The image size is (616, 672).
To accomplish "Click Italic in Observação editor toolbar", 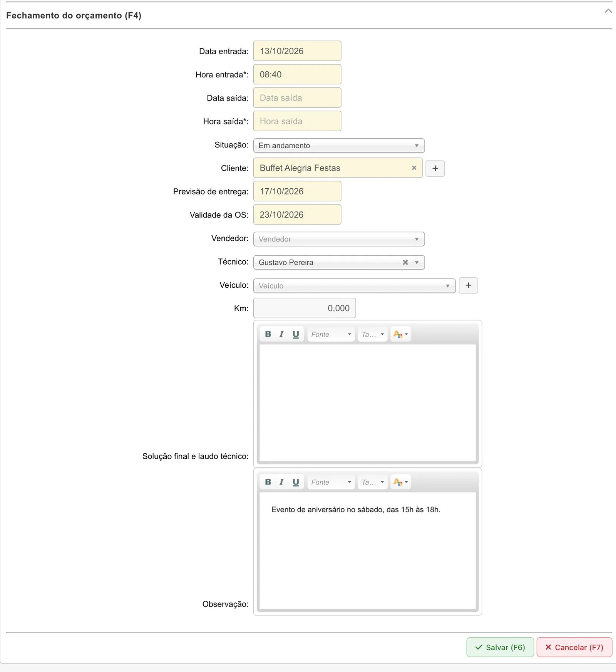I will click(x=281, y=482).
